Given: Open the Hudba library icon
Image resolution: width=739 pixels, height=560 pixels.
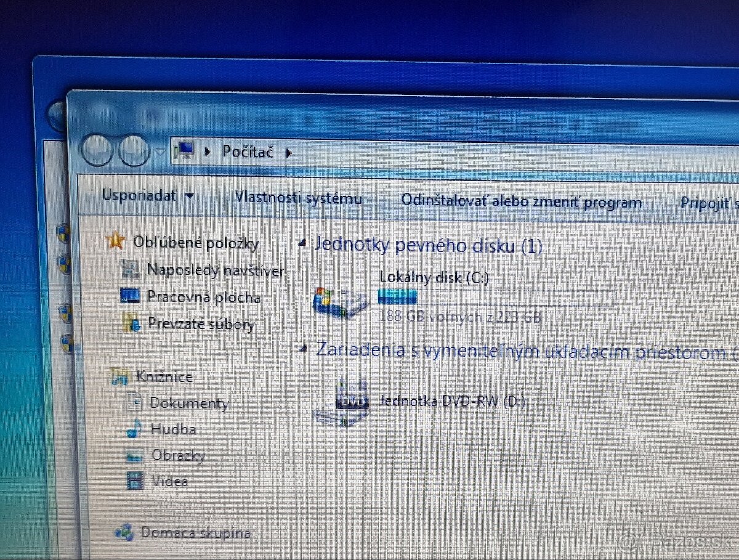Looking at the screenshot, I should 133,428.
